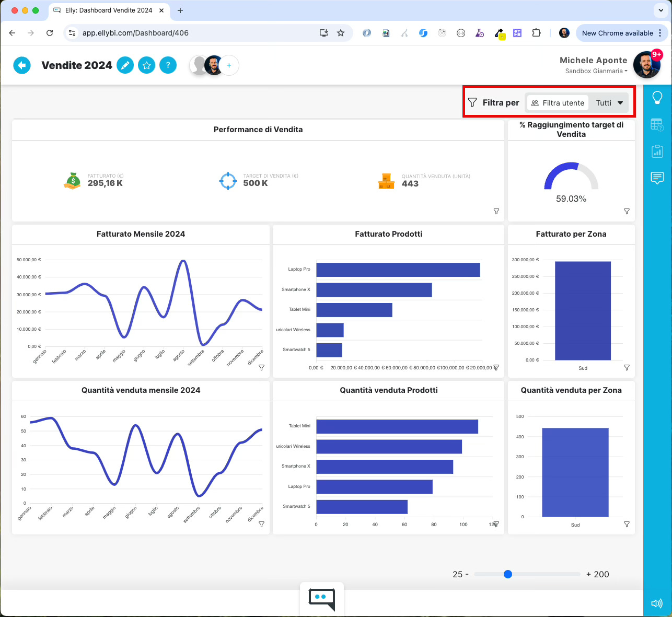
Task: Click the 295,16 K fatturato value
Action: pos(105,183)
